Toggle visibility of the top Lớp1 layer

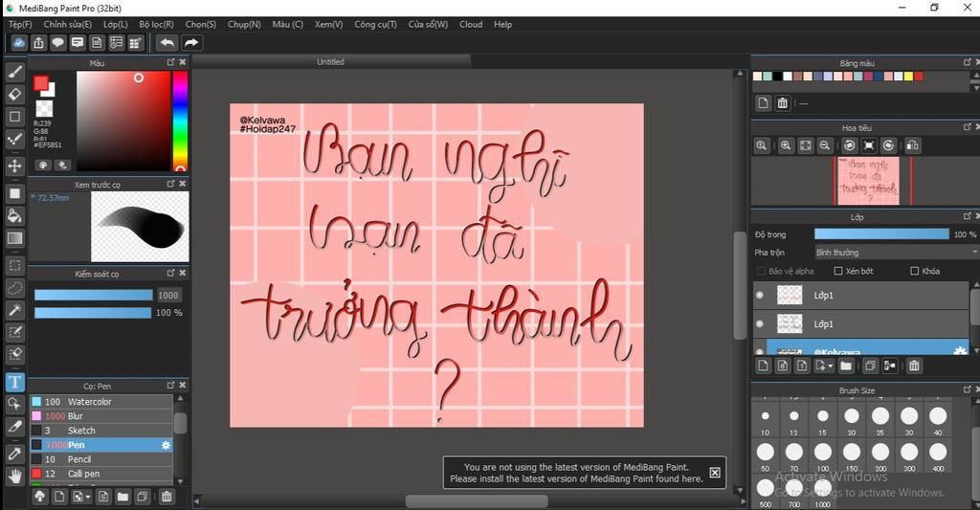pyautogui.click(x=760, y=295)
